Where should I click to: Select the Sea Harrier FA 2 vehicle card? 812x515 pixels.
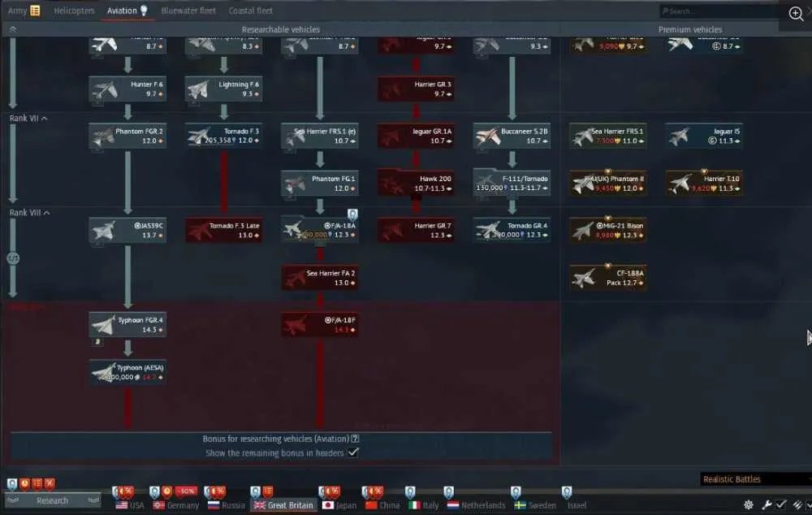click(319, 278)
